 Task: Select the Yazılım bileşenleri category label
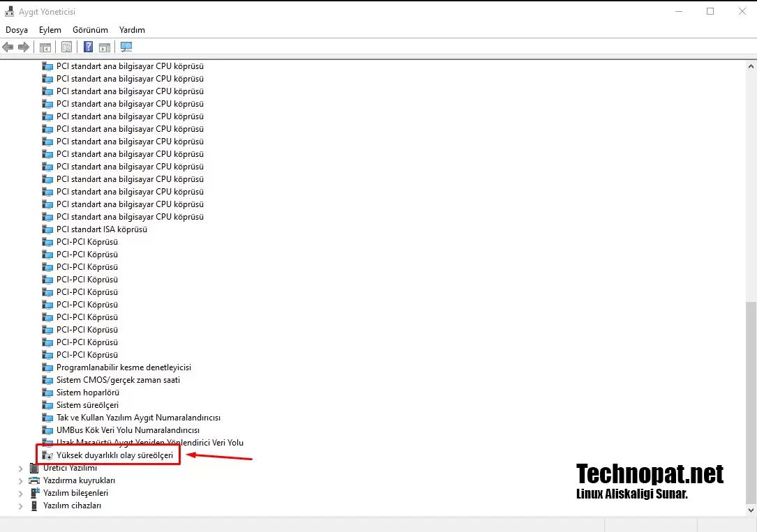tap(75, 493)
